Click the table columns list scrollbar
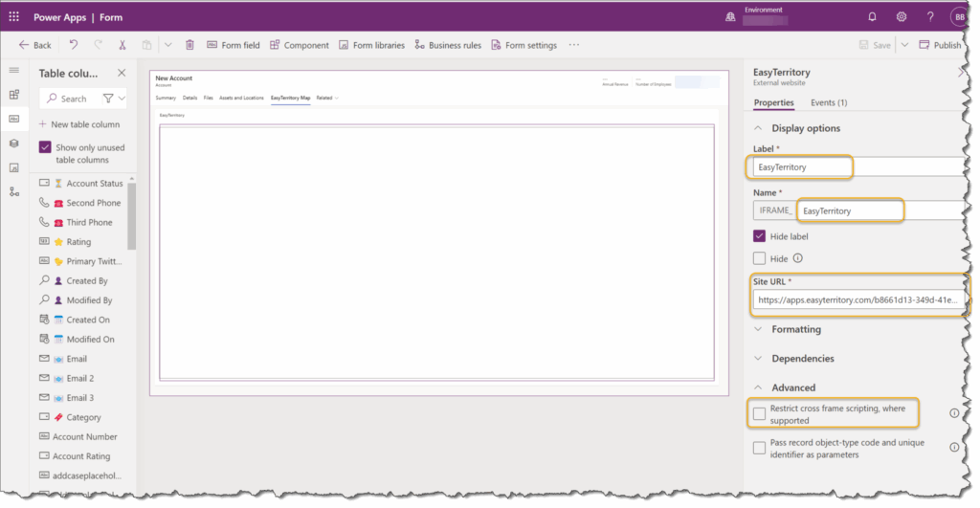The width and height of the screenshot is (980, 508). [131, 215]
